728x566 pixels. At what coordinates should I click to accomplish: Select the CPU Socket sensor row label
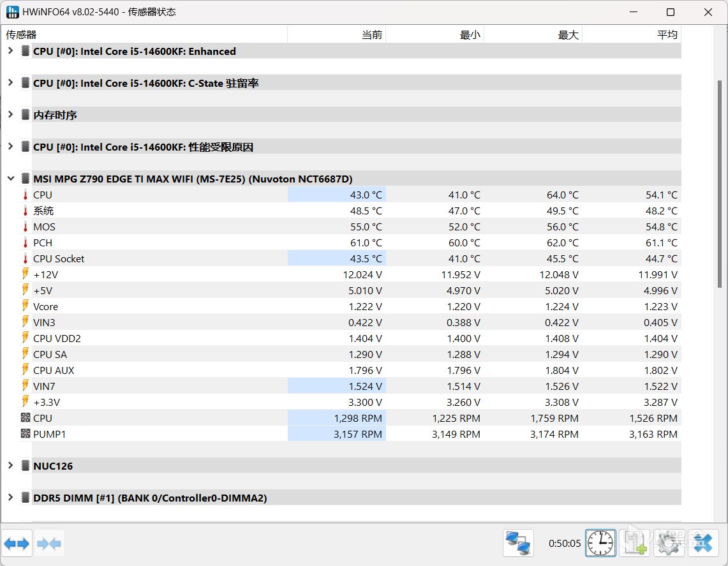point(59,258)
